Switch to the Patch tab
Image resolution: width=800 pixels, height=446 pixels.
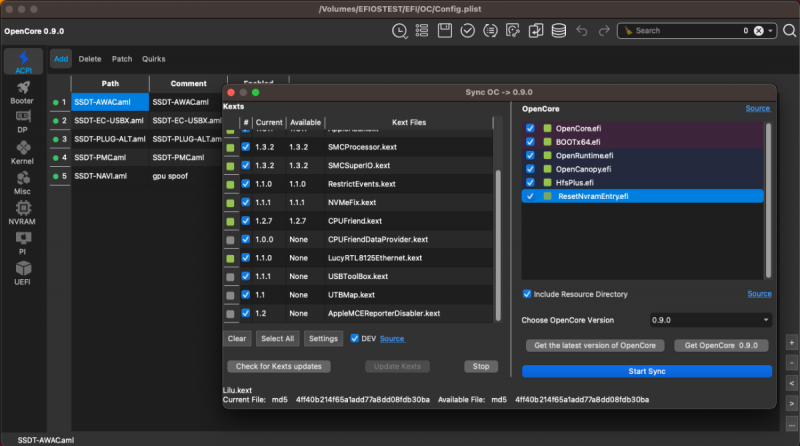click(x=121, y=59)
